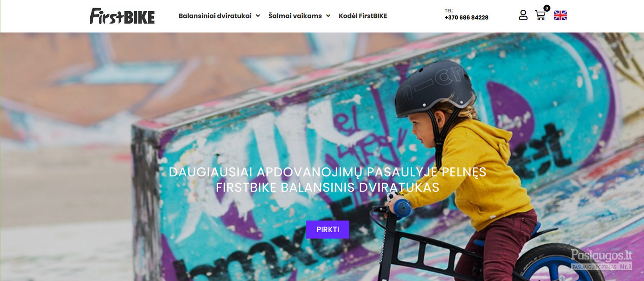Expand the chevron beside Šalmai vaikams
644x281 pixels.
point(328,16)
